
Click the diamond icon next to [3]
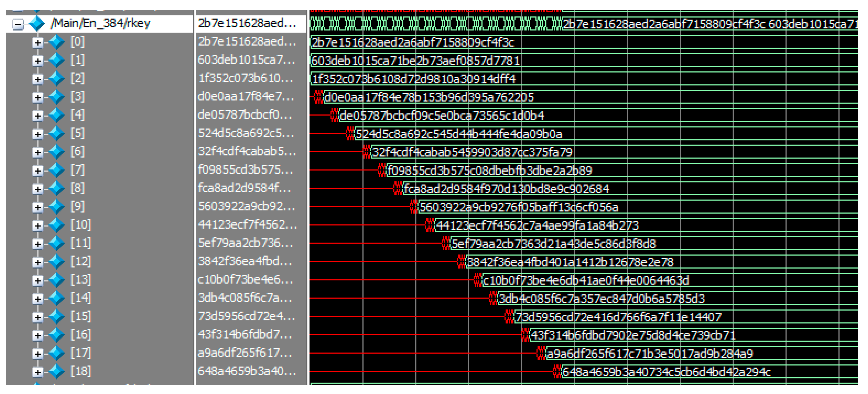[57, 97]
